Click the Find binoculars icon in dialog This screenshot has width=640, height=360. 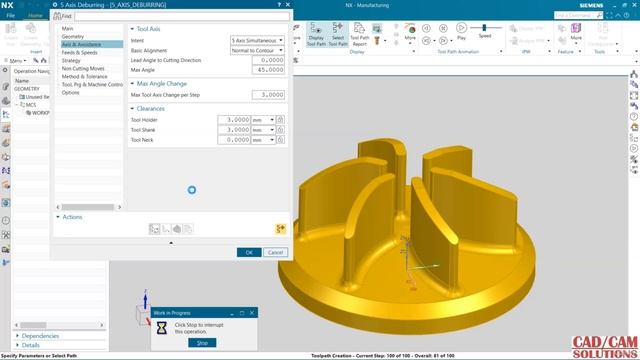(57, 16)
